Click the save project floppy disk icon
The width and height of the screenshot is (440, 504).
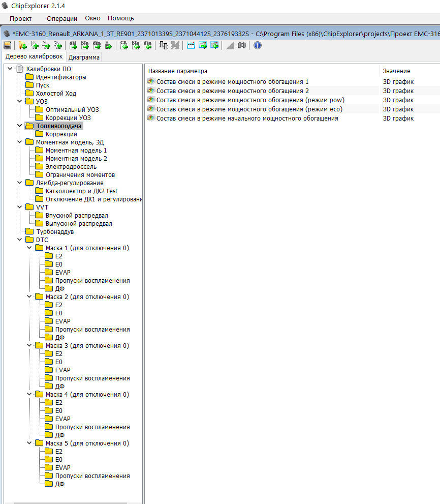(x=7, y=46)
